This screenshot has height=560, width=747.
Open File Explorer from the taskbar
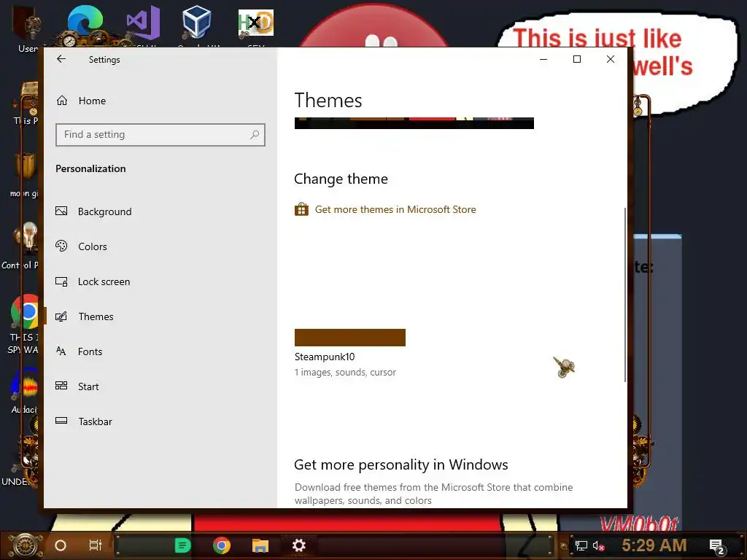(260, 545)
